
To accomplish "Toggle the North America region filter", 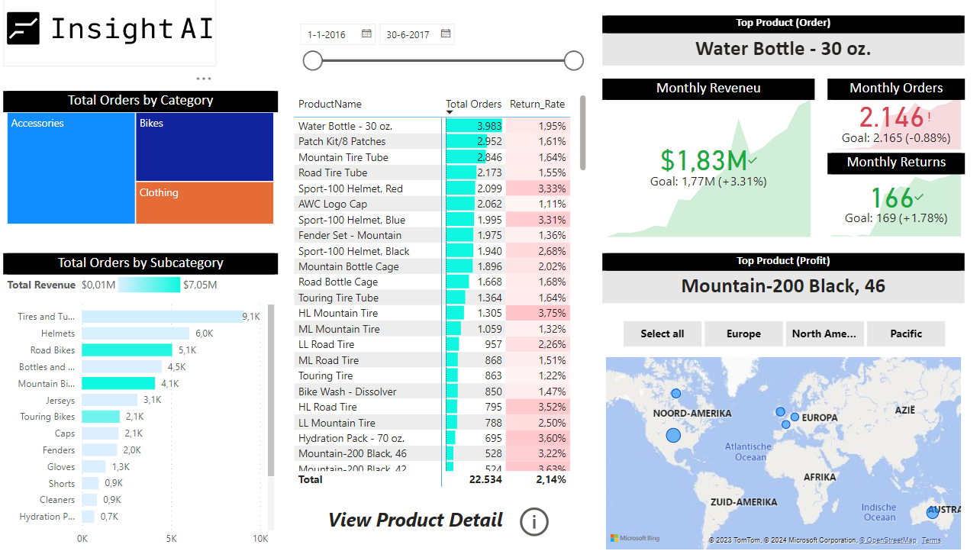I will click(x=824, y=333).
